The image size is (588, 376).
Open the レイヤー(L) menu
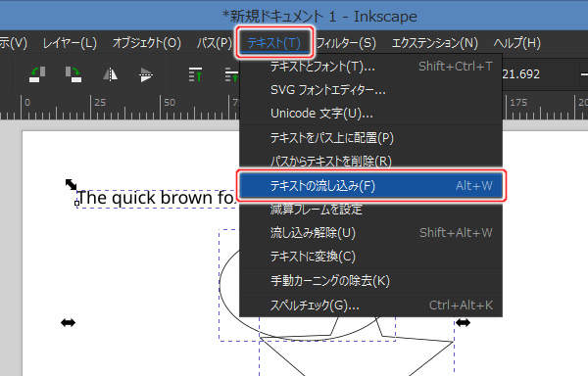coord(70,43)
